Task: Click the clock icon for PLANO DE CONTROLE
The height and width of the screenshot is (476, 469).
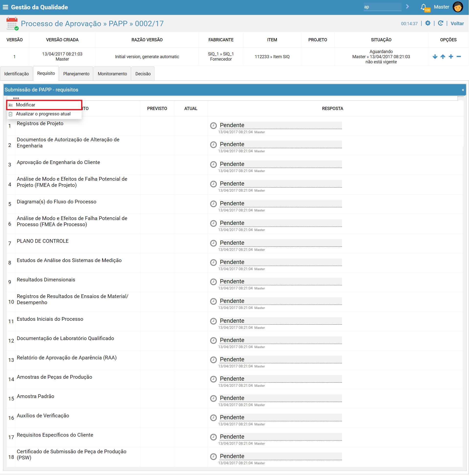Action: click(x=213, y=243)
